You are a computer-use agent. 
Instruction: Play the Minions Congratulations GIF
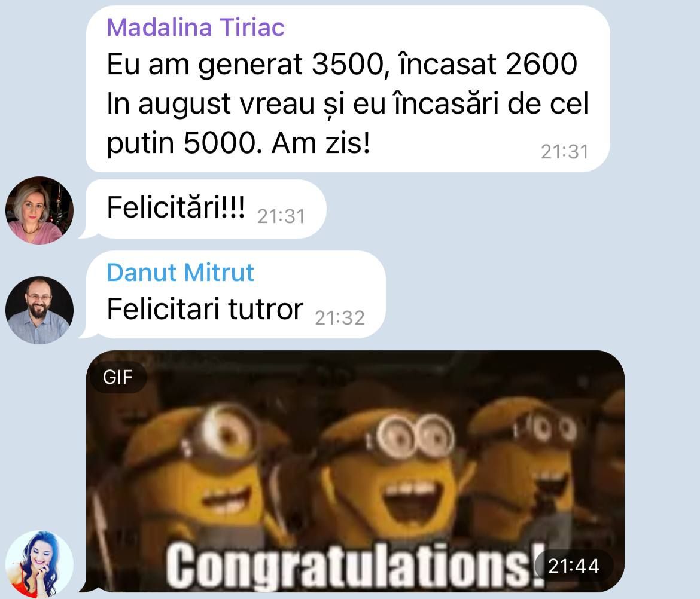pyautogui.click(x=355, y=472)
